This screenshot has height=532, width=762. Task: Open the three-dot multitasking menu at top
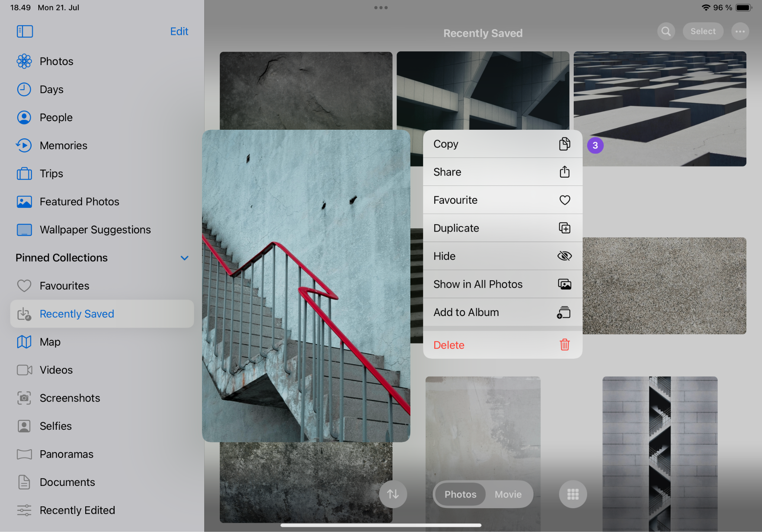(381, 7)
